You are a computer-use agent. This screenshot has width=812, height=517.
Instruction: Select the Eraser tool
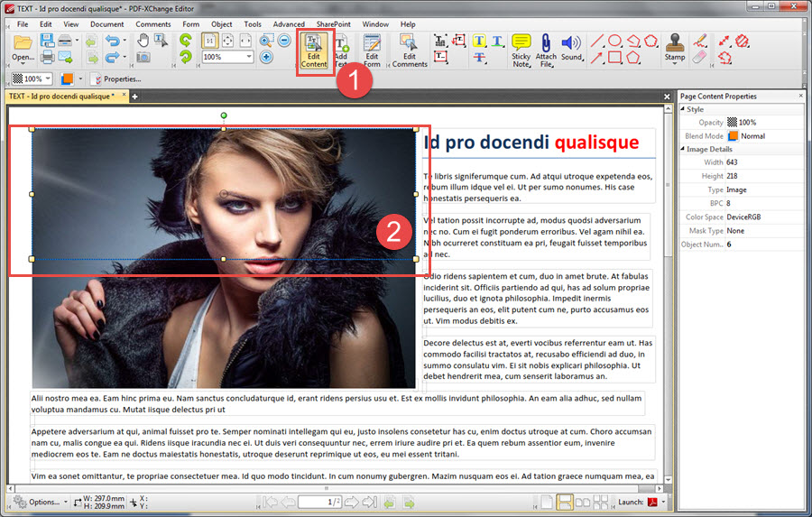point(699,57)
